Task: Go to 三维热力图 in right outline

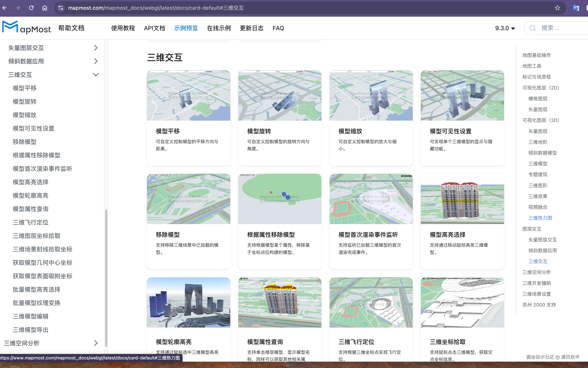Action: (x=540, y=218)
